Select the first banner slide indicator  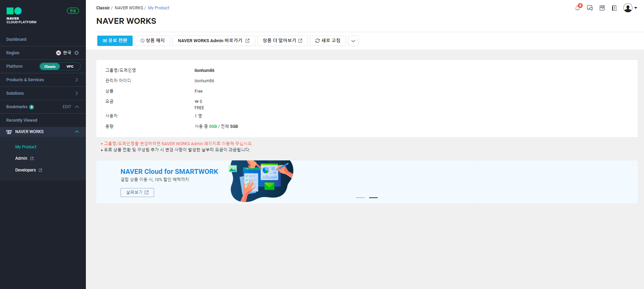(x=360, y=198)
